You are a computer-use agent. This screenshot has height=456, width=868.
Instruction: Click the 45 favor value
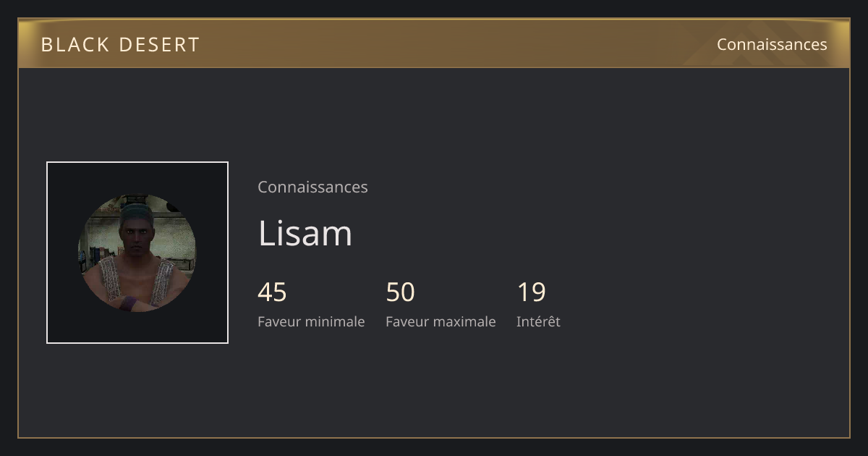pyautogui.click(x=272, y=292)
